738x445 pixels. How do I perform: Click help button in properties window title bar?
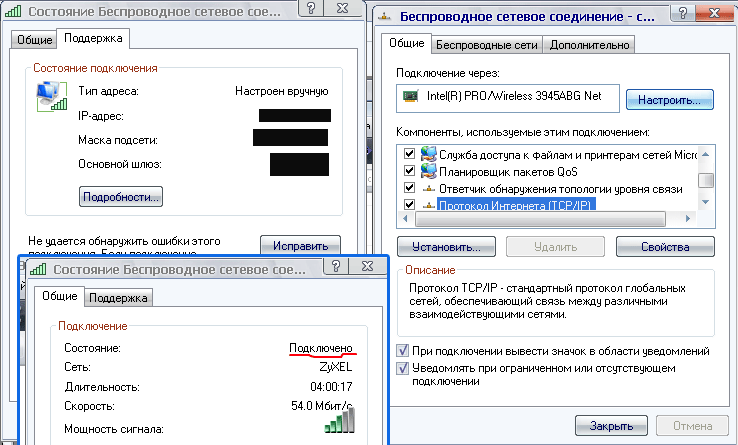(x=683, y=13)
